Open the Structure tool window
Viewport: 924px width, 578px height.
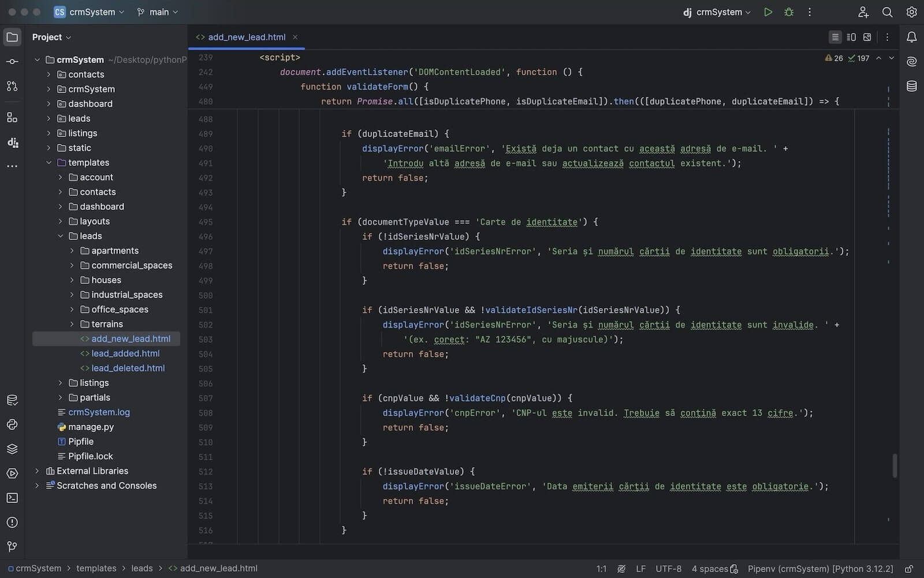[x=12, y=117]
